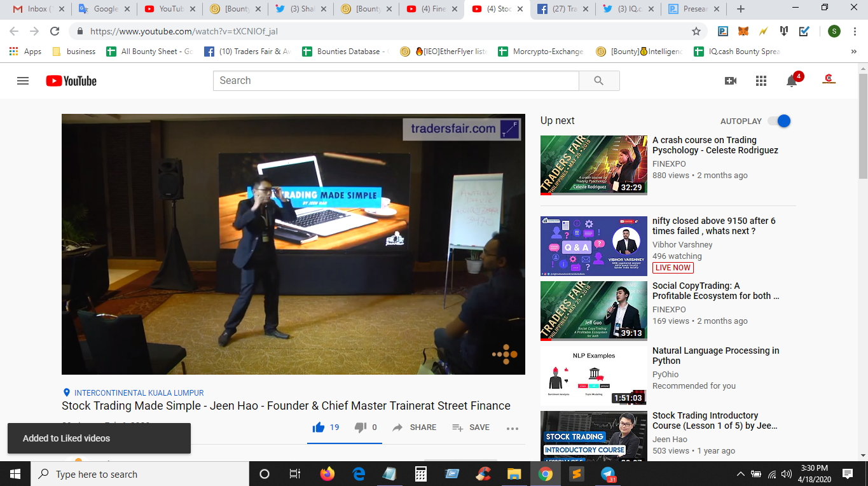Show hidden system tray icons
This screenshot has height=486, width=868.
click(x=740, y=474)
